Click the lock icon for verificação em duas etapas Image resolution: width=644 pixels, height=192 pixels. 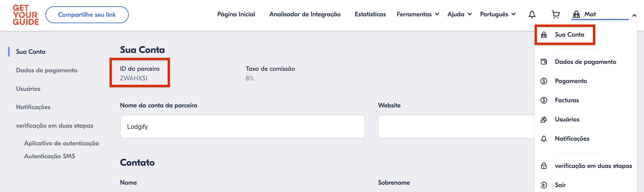click(x=544, y=166)
